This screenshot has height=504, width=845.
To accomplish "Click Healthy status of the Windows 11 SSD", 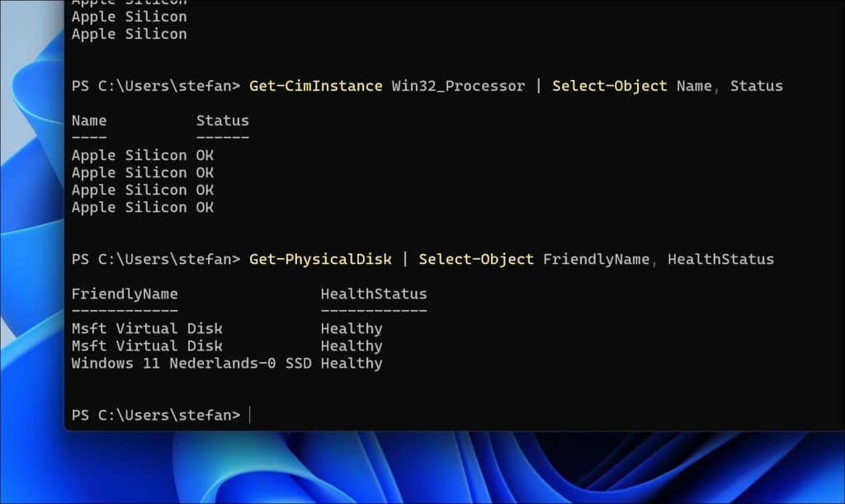I will [x=352, y=363].
